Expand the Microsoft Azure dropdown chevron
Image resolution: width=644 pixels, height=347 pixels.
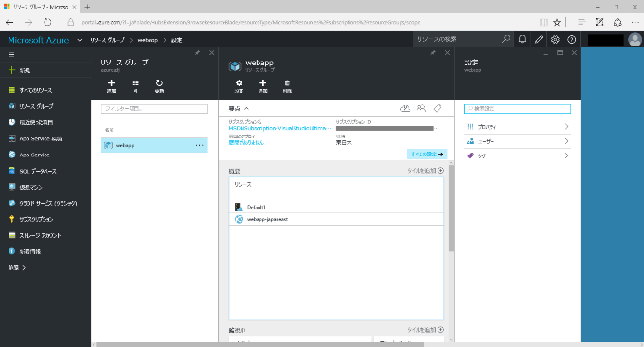click(80, 40)
